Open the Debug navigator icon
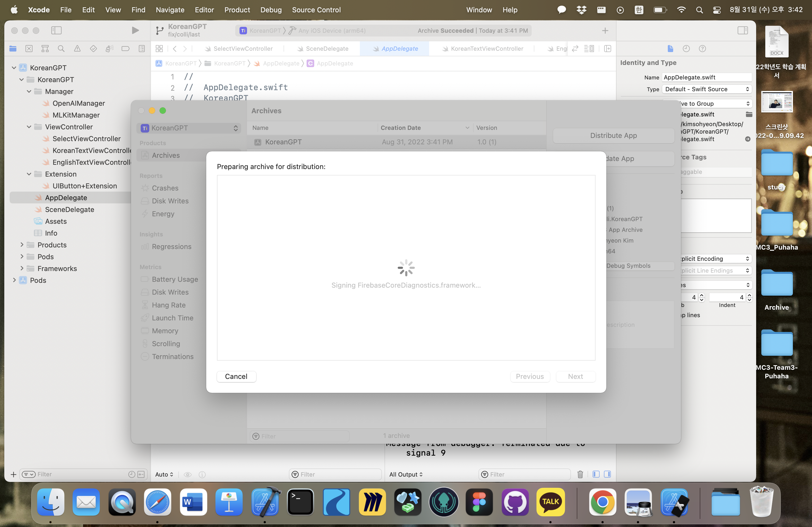Screen dimensions: 812x527 point(110,48)
